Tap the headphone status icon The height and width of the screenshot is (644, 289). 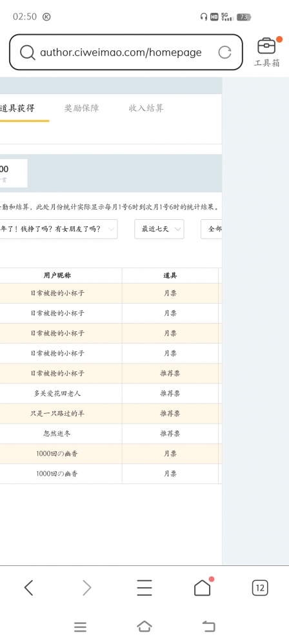tap(203, 17)
